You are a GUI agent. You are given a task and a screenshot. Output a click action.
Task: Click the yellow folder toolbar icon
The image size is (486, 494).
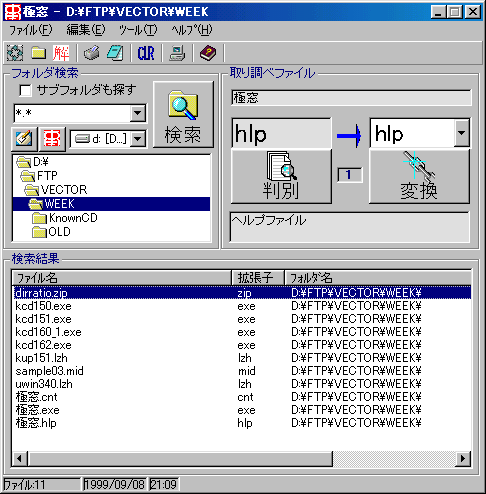(38, 53)
